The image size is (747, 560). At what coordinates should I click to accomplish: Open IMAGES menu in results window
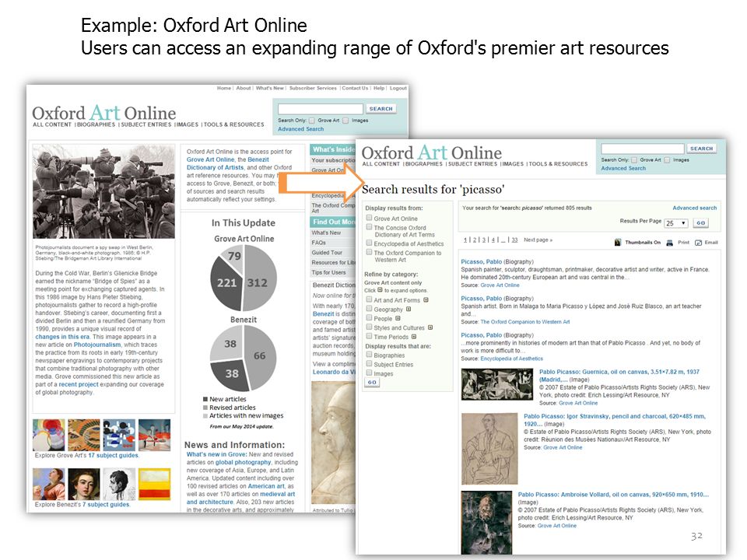pyautogui.click(x=513, y=164)
